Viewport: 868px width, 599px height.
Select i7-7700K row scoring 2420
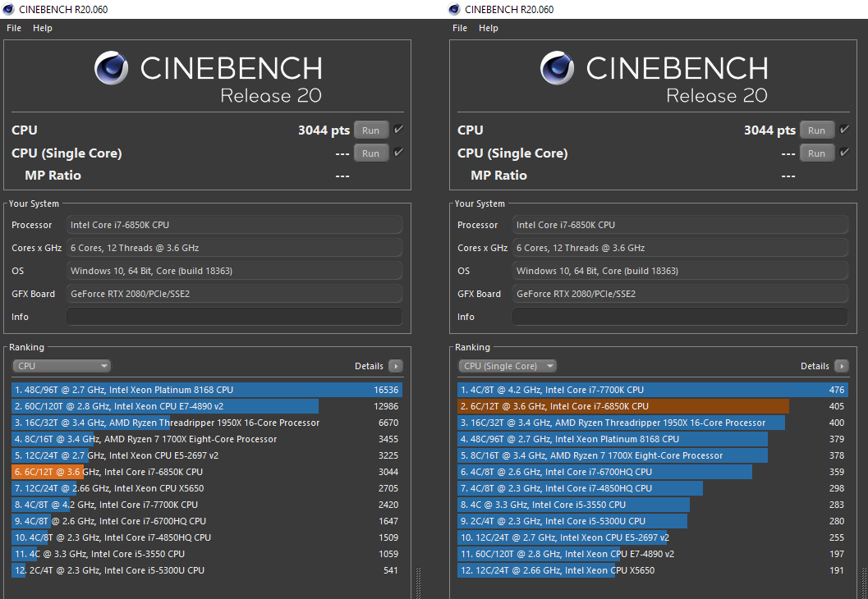coord(206,505)
